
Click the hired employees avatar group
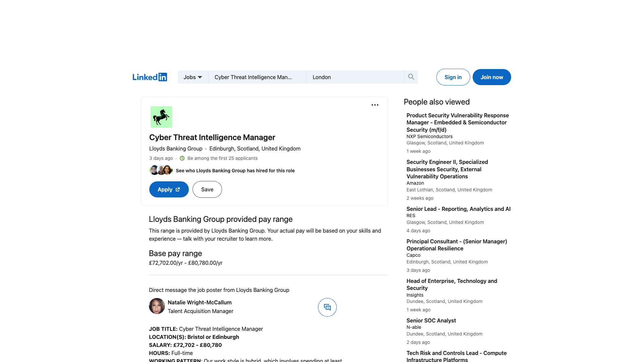click(x=161, y=170)
